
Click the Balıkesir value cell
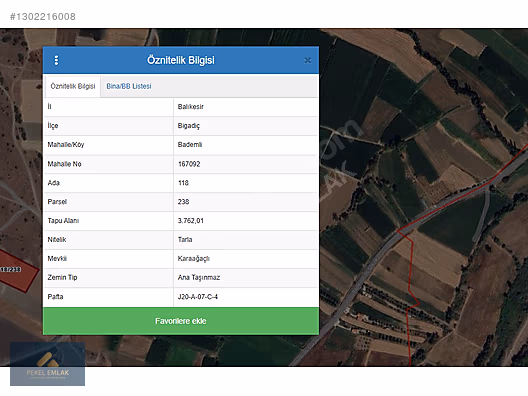[x=191, y=107]
